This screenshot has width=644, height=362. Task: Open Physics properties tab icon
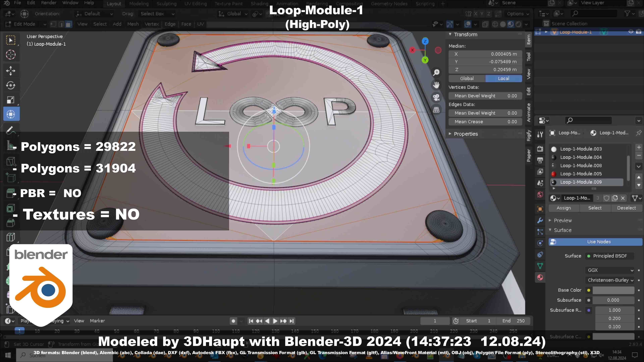point(540,243)
